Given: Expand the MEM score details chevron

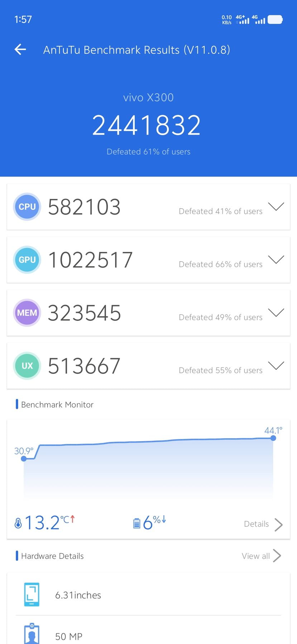Looking at the screenshot, I should [276, 312].
